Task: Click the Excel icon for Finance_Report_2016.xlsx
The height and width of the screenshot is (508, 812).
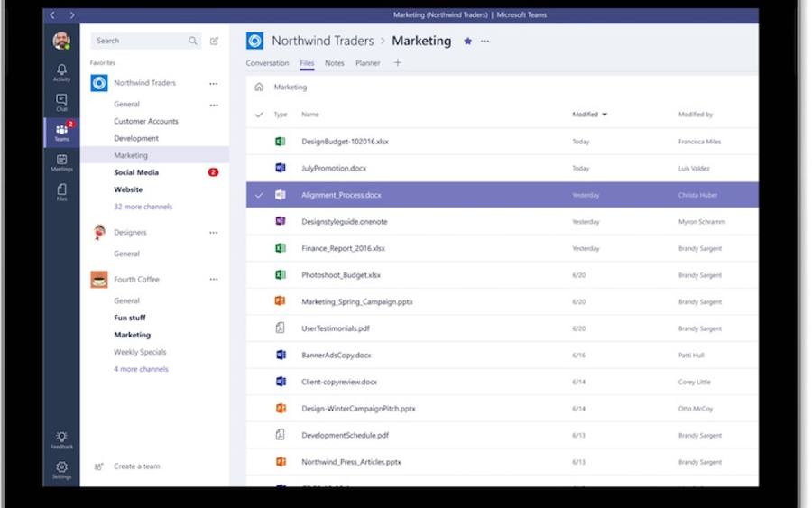Action: point(281,248)
